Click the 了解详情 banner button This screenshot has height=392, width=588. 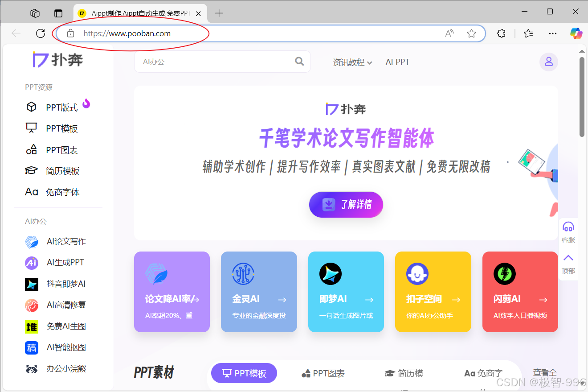346,205
